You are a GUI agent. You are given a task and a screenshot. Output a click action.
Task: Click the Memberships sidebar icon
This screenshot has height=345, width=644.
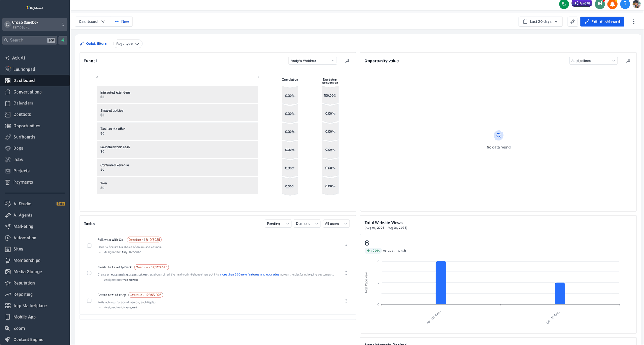(8, 261)
